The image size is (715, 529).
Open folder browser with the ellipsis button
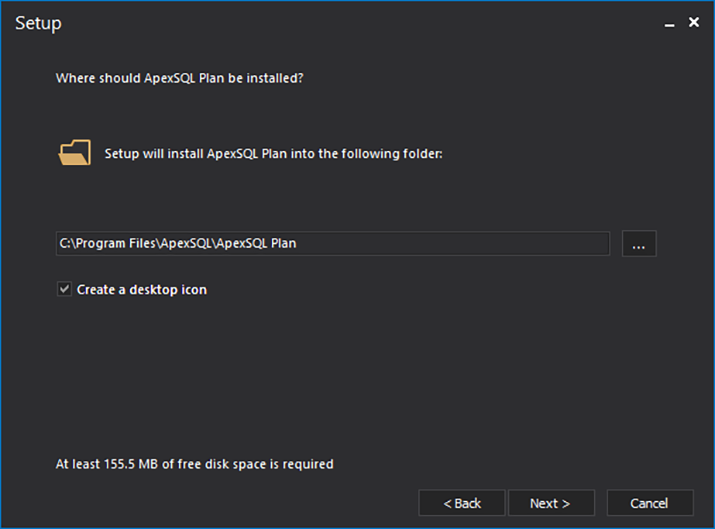(639, 244)
